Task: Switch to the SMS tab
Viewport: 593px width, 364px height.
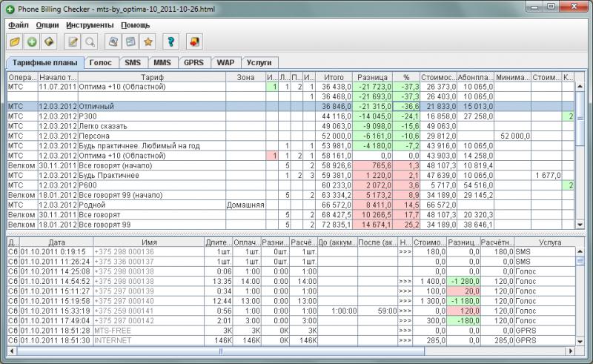Action: [133, 63]
